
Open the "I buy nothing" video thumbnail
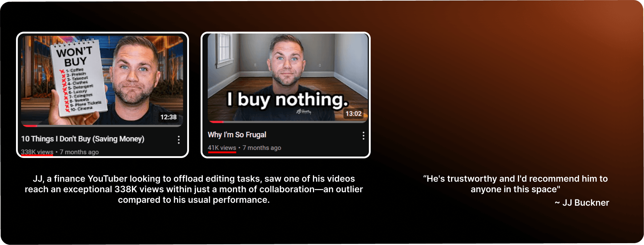coord(287,78)
